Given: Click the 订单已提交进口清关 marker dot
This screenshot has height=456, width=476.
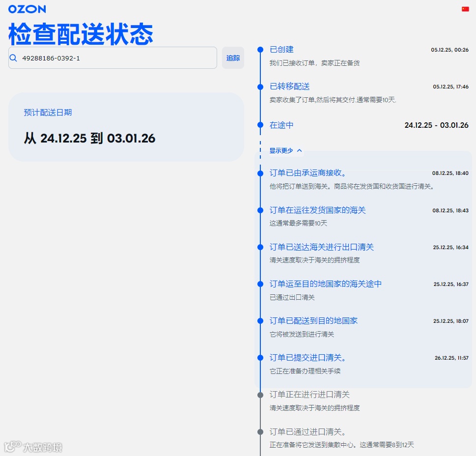Looking at the screenshot, I should (260, 358).
